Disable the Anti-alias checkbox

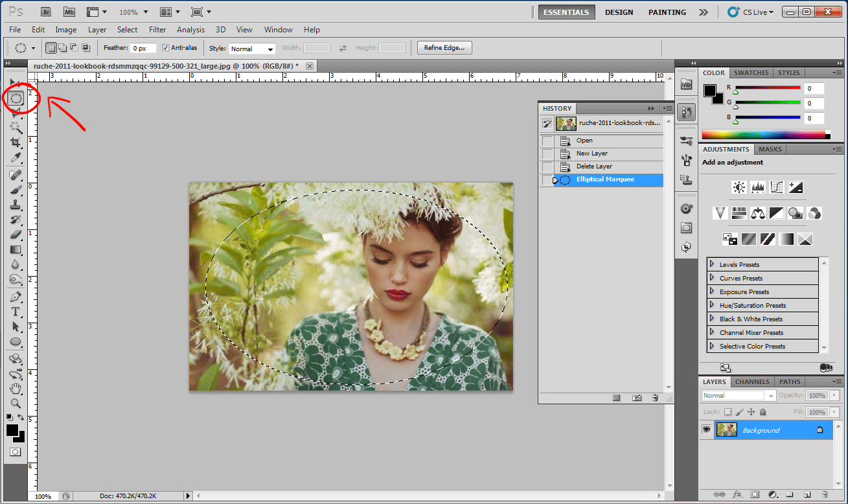[x=166, y=47]
